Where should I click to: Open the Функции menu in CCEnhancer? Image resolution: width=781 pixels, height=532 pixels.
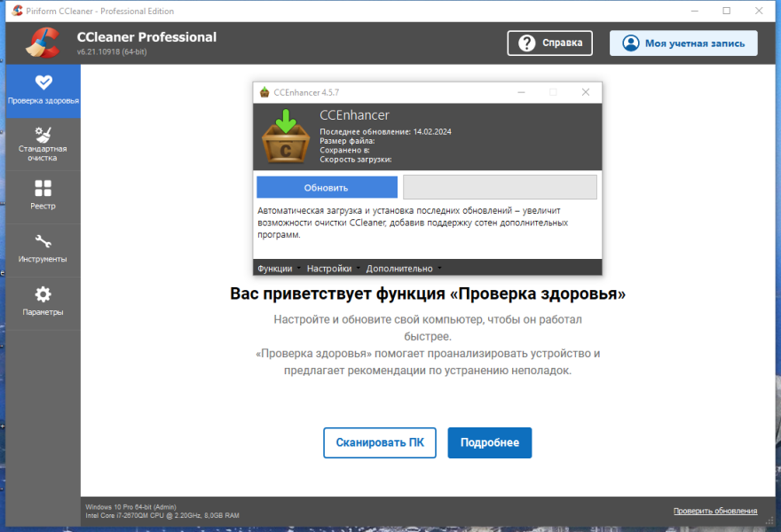coord(279,269)
